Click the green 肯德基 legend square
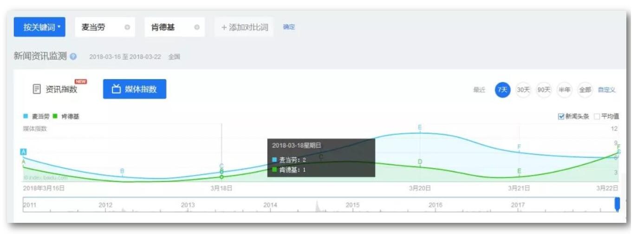The height and width of the screenshot is (234, 644). click(55, 116)
